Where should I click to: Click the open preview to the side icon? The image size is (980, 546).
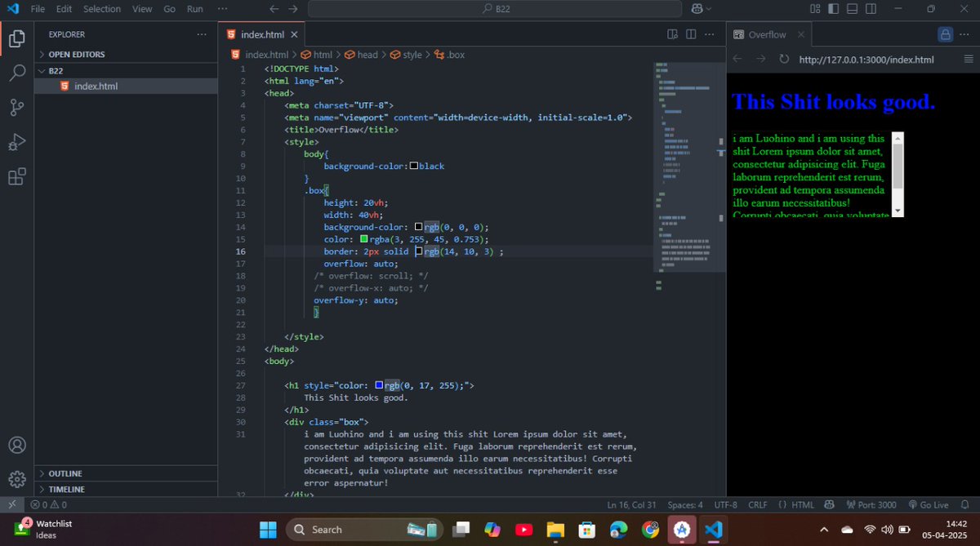coord(672,34)
